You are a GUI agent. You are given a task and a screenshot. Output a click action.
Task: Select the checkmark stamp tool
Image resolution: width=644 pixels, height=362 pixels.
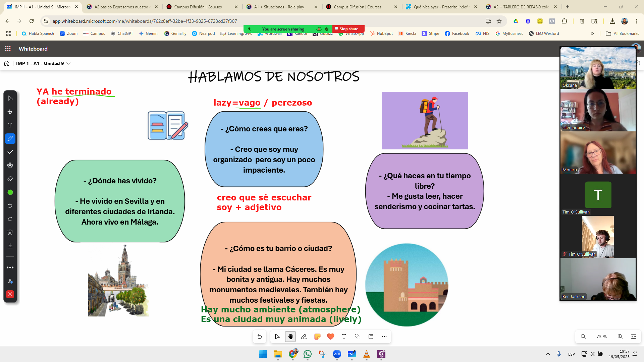click(10, 152)
